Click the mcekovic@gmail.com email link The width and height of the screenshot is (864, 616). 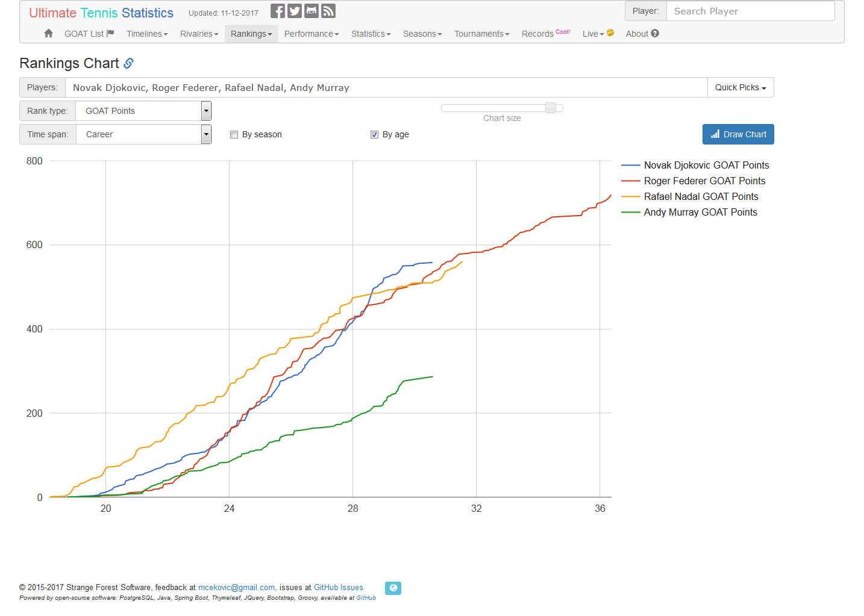(236, 587)
